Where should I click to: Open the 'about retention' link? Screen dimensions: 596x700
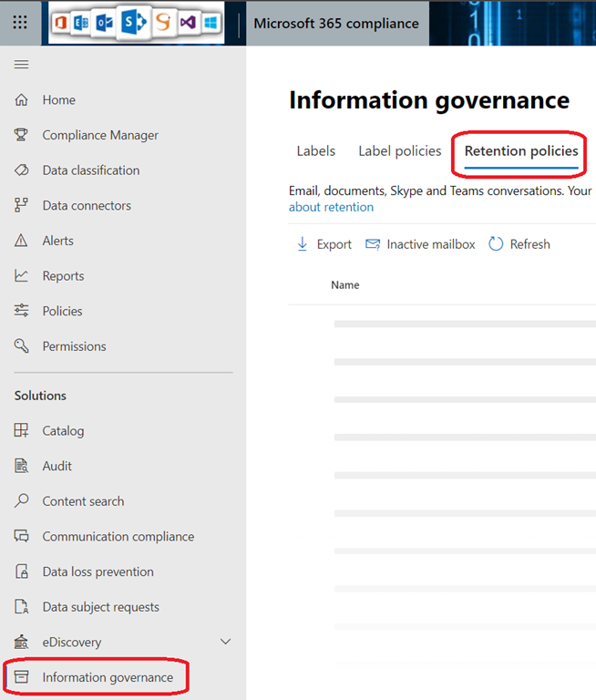(331, 207)
